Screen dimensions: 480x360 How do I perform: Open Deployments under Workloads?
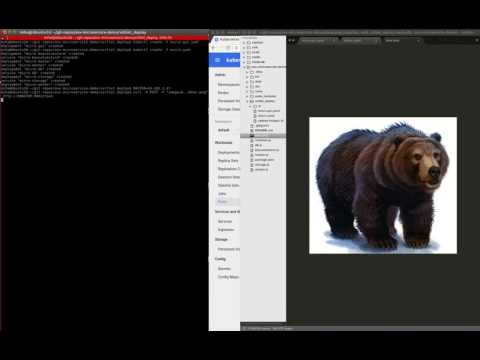point(229,152)
